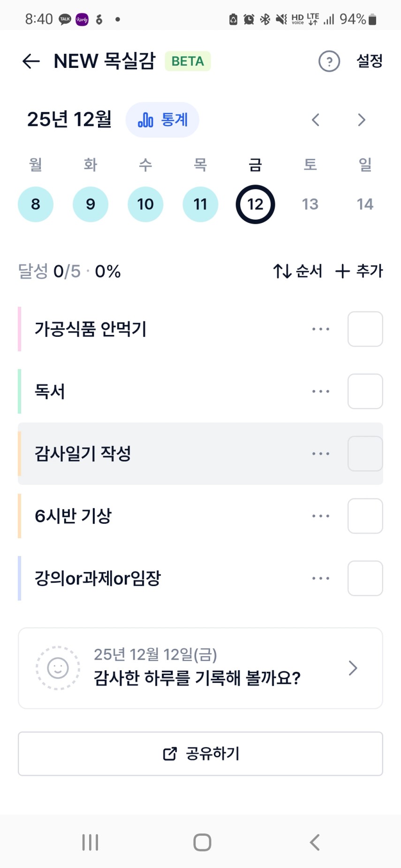401x868 pixels.
Task: Open the three-dot menu for 강의or과제or임장
Action: [321, 578]
